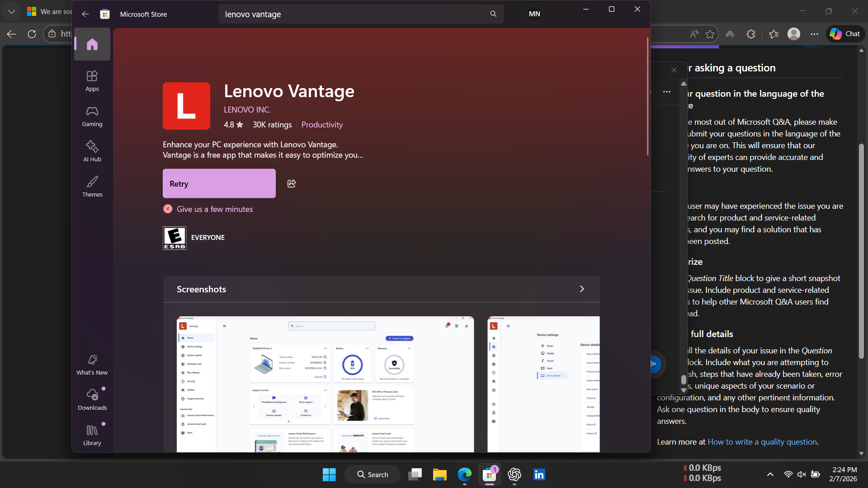Open the MN account profile menu
The width and height of the screenshot is (868, 488).
click(534, 14)
